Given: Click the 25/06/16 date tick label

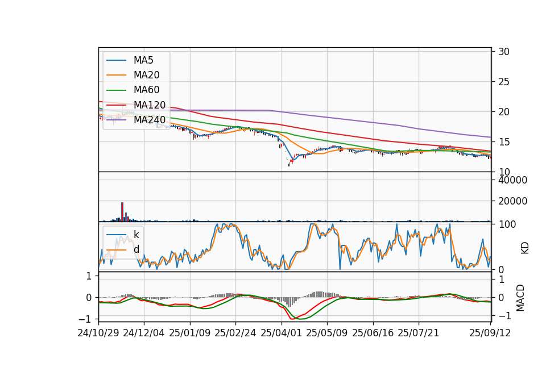Looking at the screenshot, I should coord(373,333).
